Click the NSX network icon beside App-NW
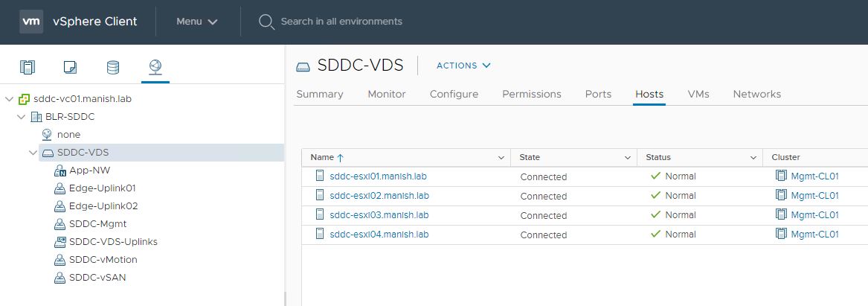The height and width of the screenshot is (306, 868). [60, 170]
